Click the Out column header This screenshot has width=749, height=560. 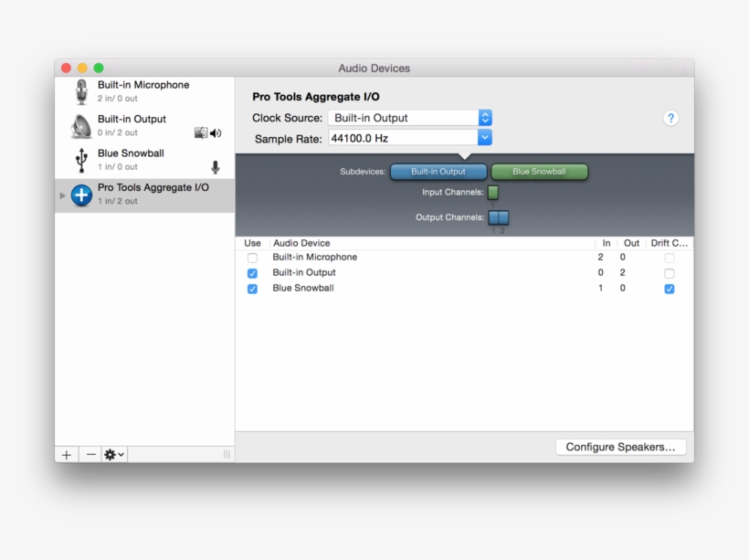click(631, 243)
